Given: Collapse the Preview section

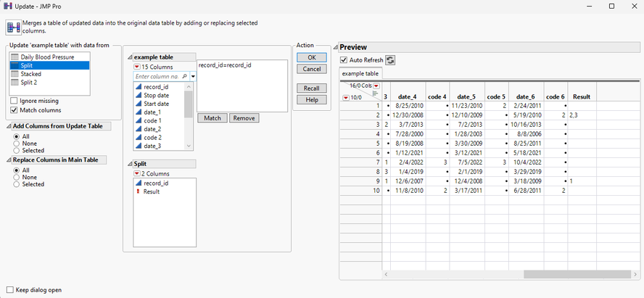Looking at the screenshot, I should click(x=336, y=48).
